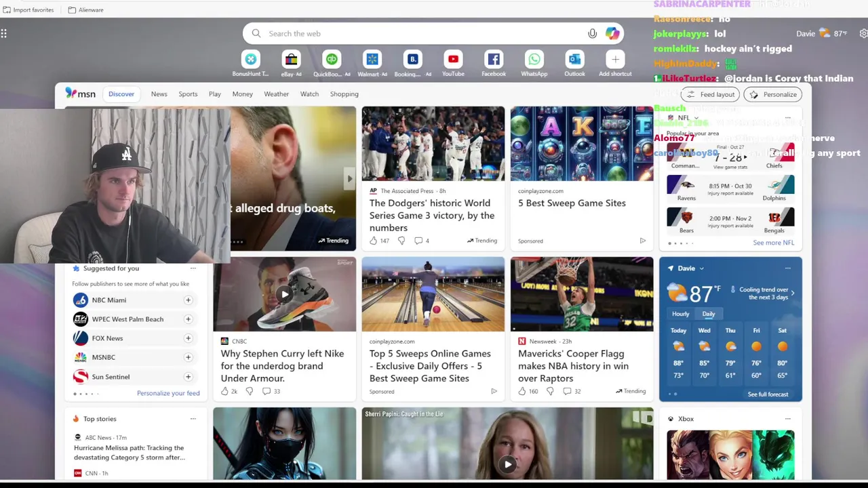Viewport: 868px width, 488px height.
Task: Dislike the Dodgers World Series article
Action: [x=401, y=241]
